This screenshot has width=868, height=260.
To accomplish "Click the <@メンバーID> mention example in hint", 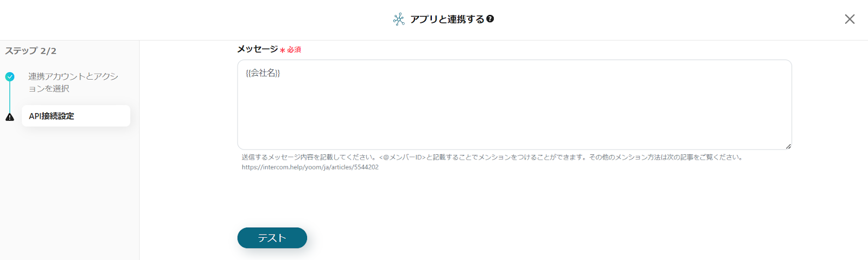I will (403, 157).
